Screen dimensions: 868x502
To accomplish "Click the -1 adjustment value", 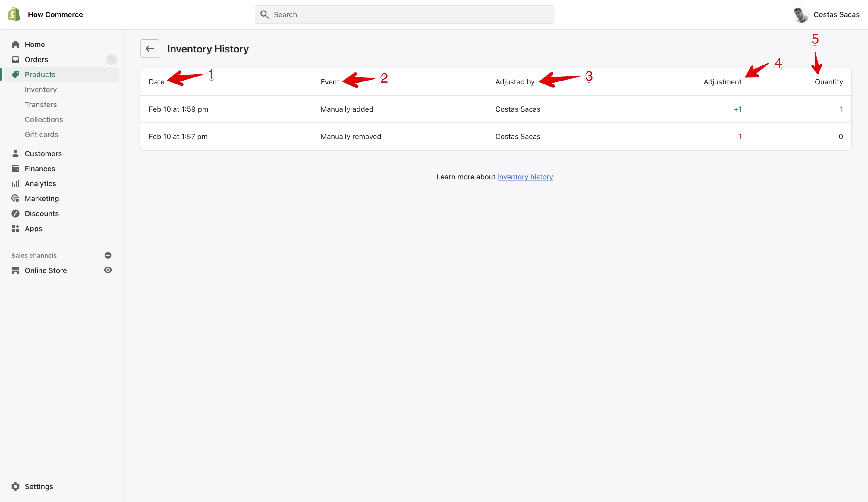I will click(738, 137).
